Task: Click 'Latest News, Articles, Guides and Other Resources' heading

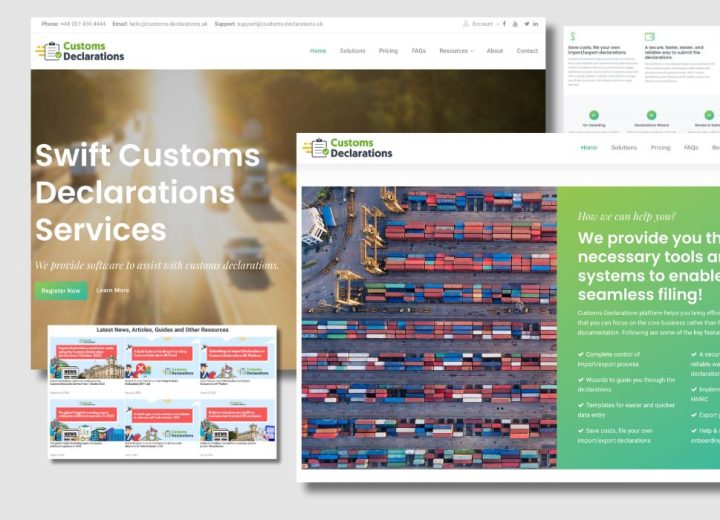Action: tap(162, 330)
